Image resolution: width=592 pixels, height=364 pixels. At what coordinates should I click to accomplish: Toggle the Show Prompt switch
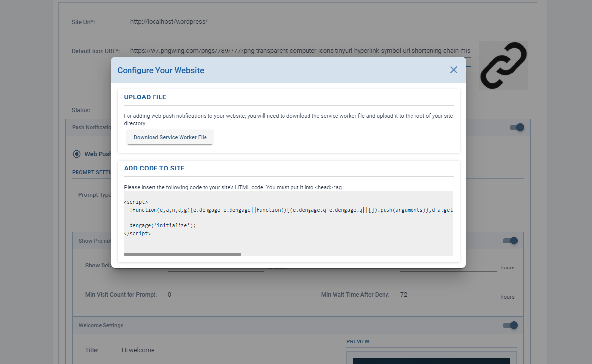point(510,241)
